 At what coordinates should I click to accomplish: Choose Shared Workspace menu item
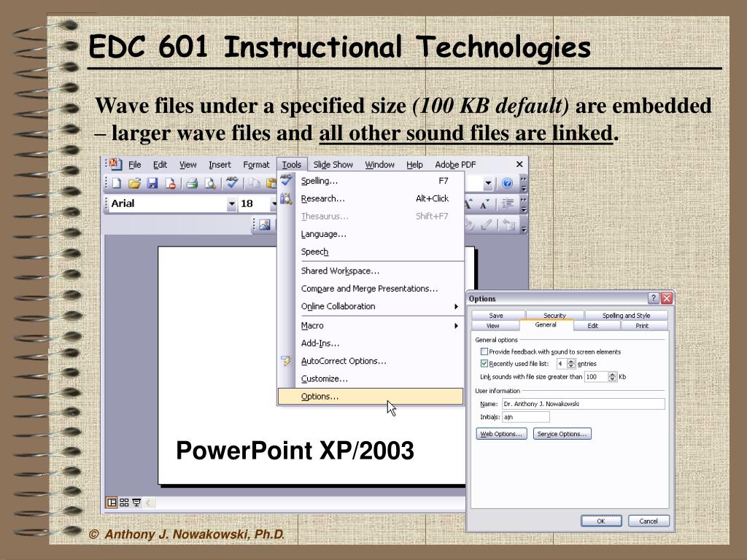370,271
